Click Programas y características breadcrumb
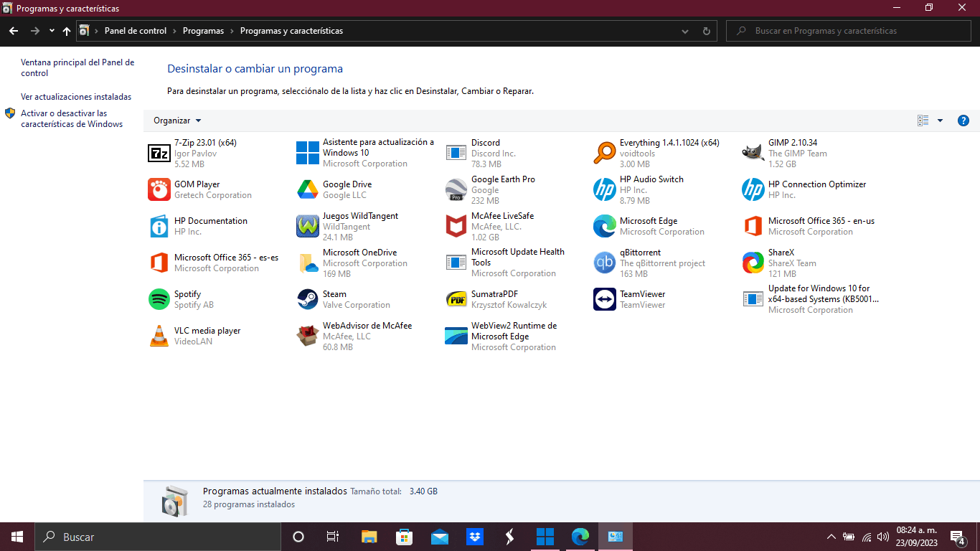Viewport: 980px width, 551px height. [291, 31]
